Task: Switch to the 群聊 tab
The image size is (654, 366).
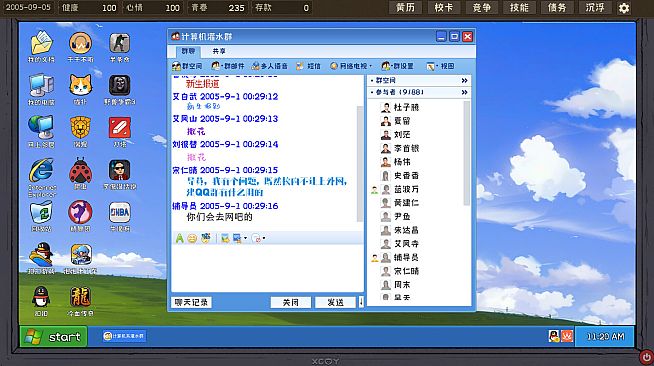Action: point(188,51)
